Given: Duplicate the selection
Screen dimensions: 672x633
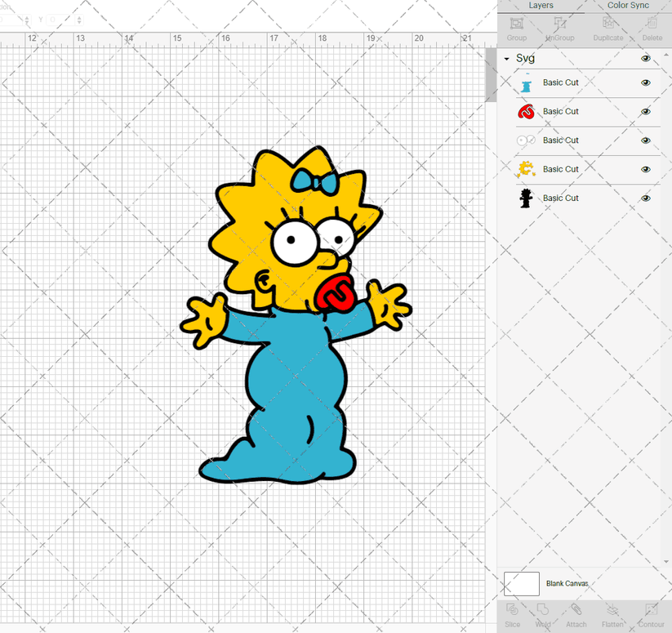Looking at the screenshot, I should coord(607,29).
